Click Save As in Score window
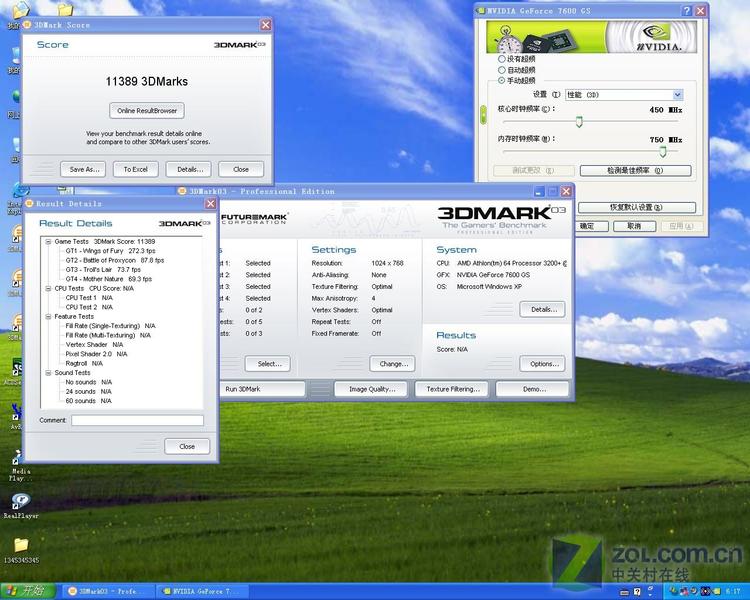750x600 pixels. point(83,169)
